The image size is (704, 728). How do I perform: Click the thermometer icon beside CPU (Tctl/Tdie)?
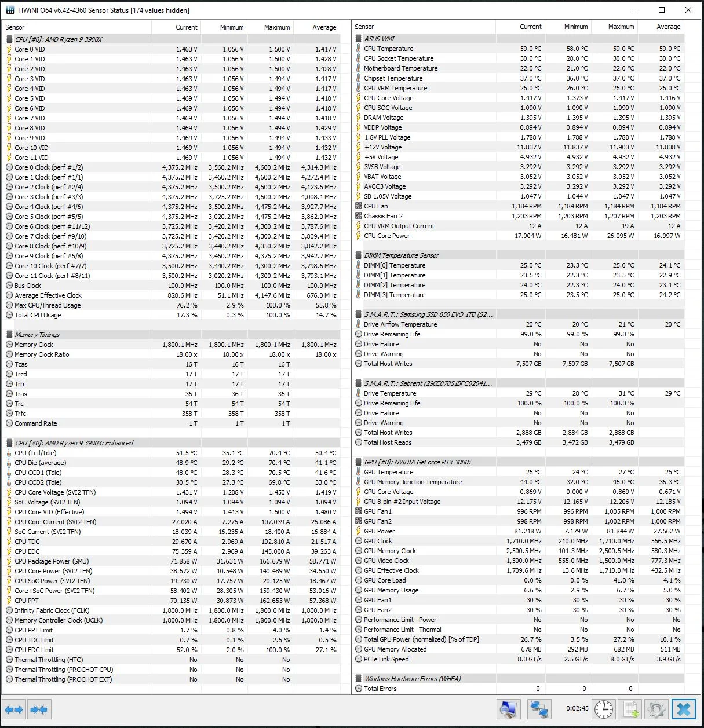point(9,453)
